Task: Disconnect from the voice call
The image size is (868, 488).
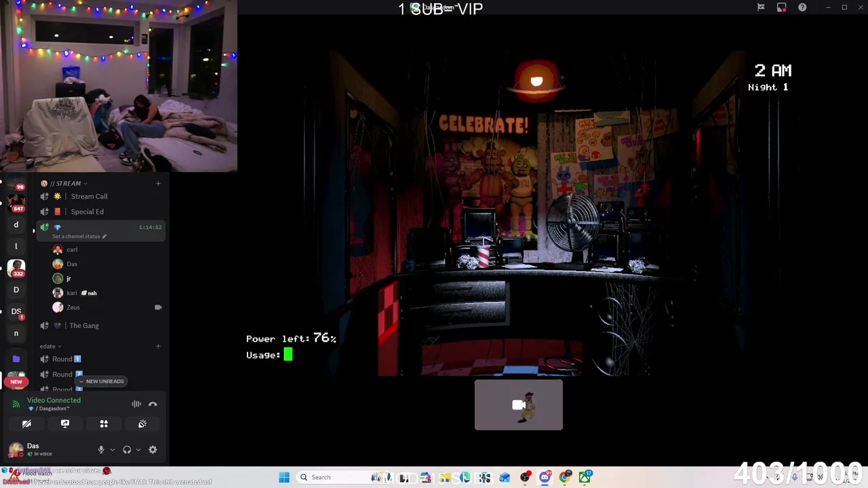Action: pos(153,404)
